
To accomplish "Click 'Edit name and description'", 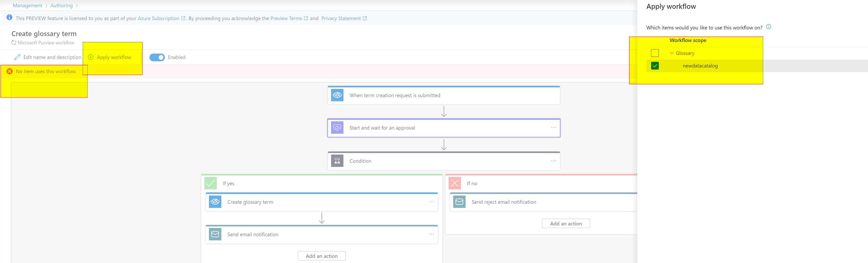I will [48, 57].
